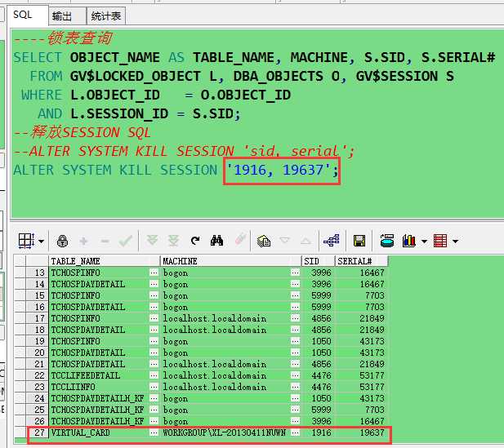Select SID value 1916 in row 27
504x448 pixels.
tap(318, 432)
